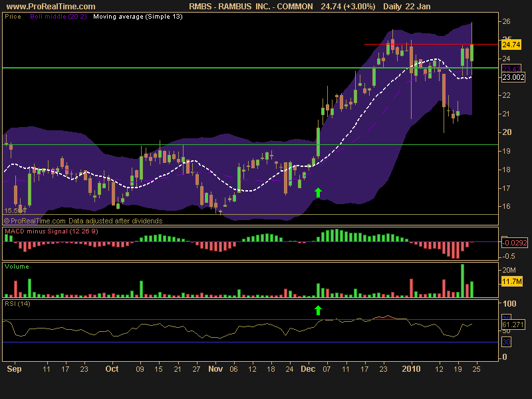Click the 15.5 low price label
Screen dimensions: 532x399
click(x=15, y=211)
